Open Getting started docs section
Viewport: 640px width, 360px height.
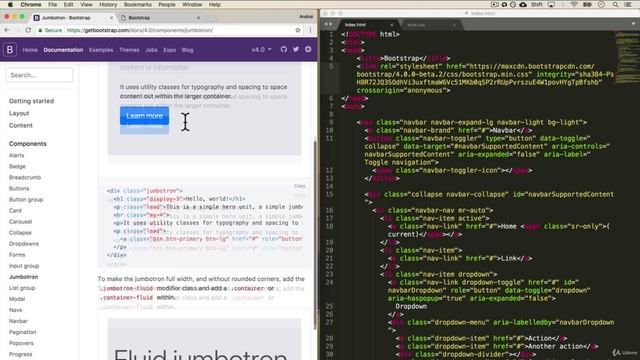coord(31,101)
